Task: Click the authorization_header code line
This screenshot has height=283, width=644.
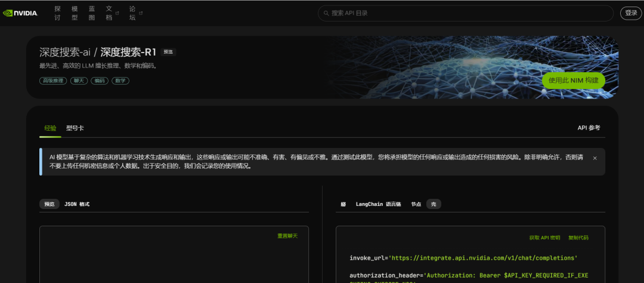Action: point(469,275)
